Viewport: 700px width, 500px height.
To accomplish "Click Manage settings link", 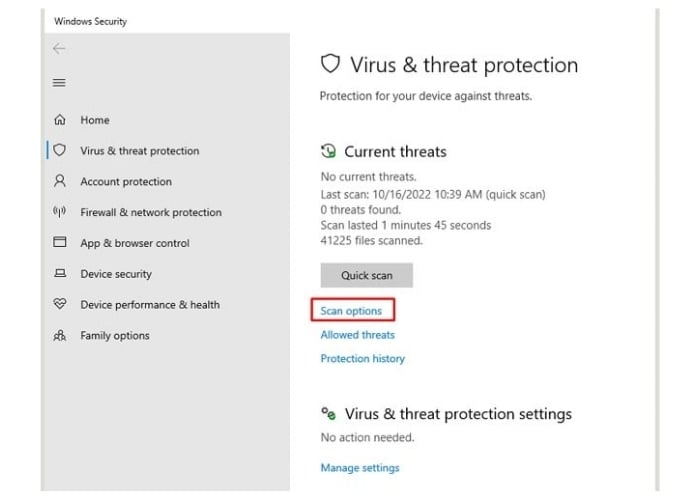I will click(359, 467).
